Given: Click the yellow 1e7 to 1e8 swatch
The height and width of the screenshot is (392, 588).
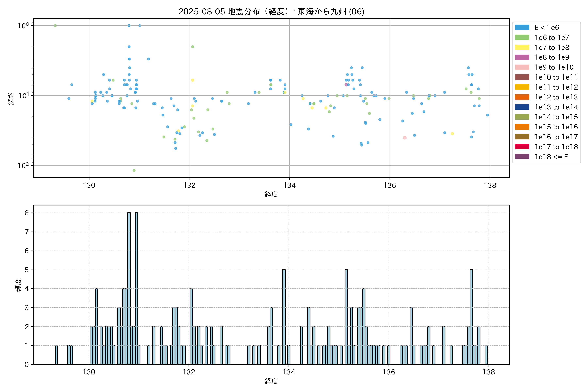Looking at the screenshot, I should click(x=522, y=48).
